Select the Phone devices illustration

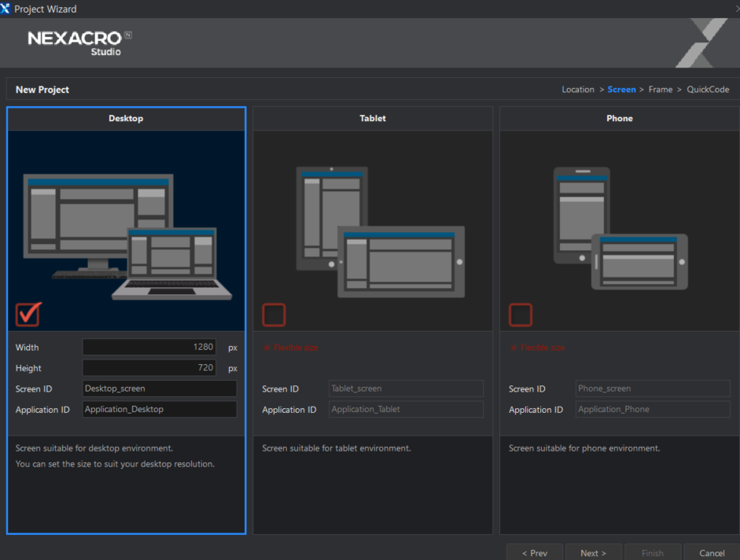(620, 228)
